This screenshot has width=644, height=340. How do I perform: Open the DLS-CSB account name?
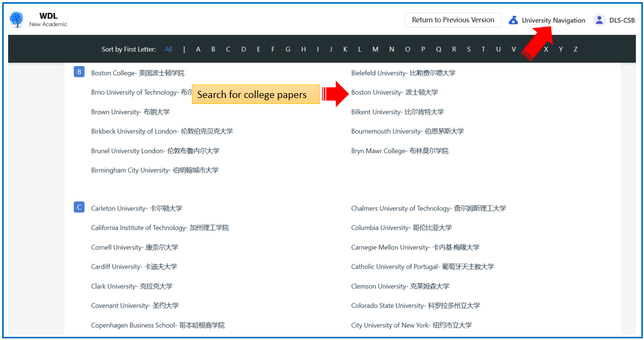[622, 21]
